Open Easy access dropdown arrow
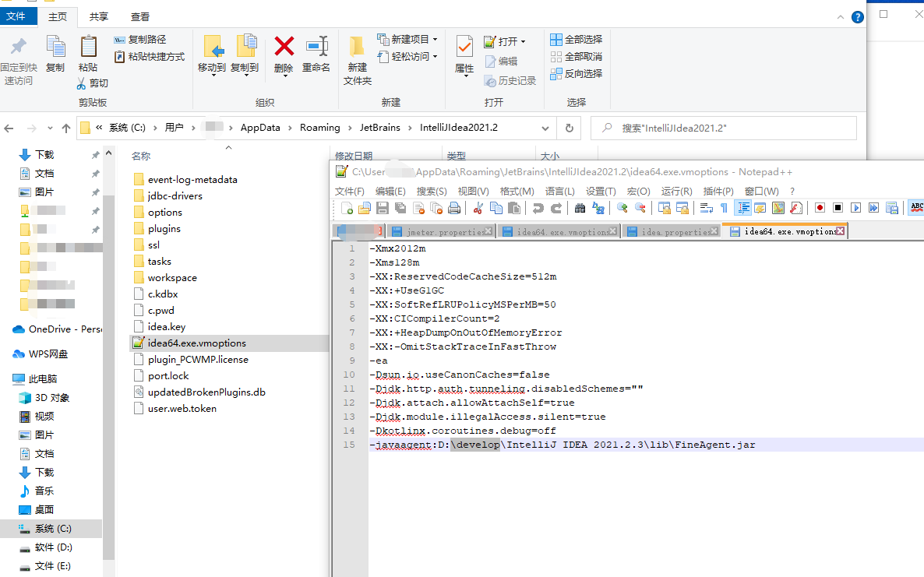The width and height of the screenshot is (924, 577). [435, 57]
